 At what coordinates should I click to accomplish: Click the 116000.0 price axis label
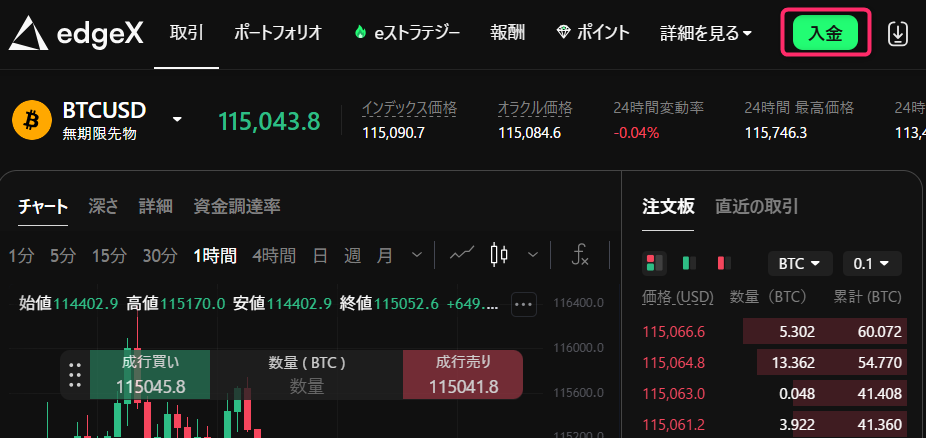tap(579, 348)
